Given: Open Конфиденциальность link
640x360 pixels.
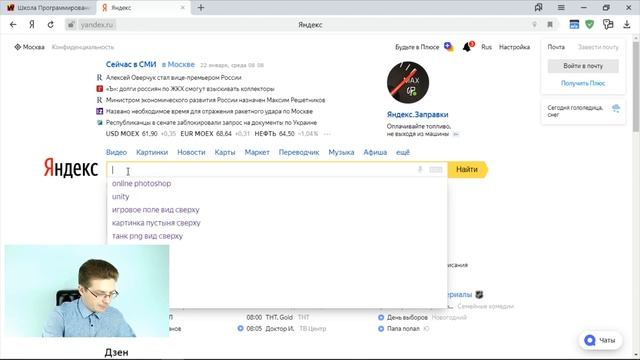Looking at the screenshot, I should coord(83,47).
